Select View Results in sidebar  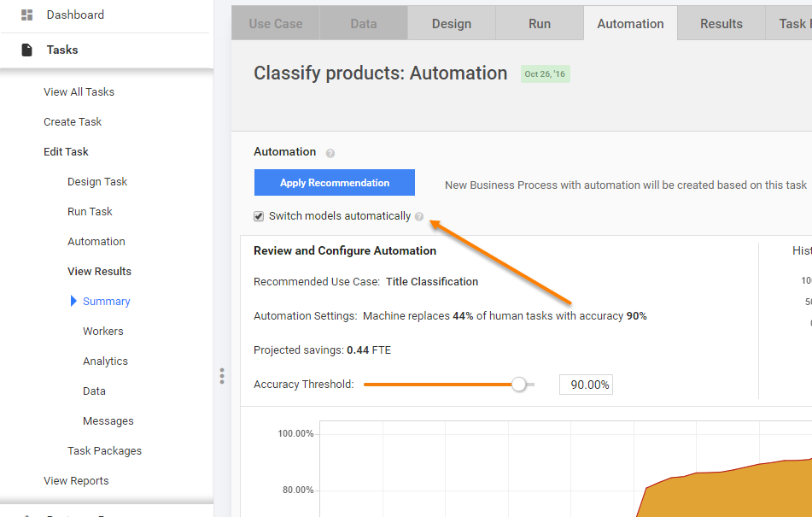click(x=99, y=272)
